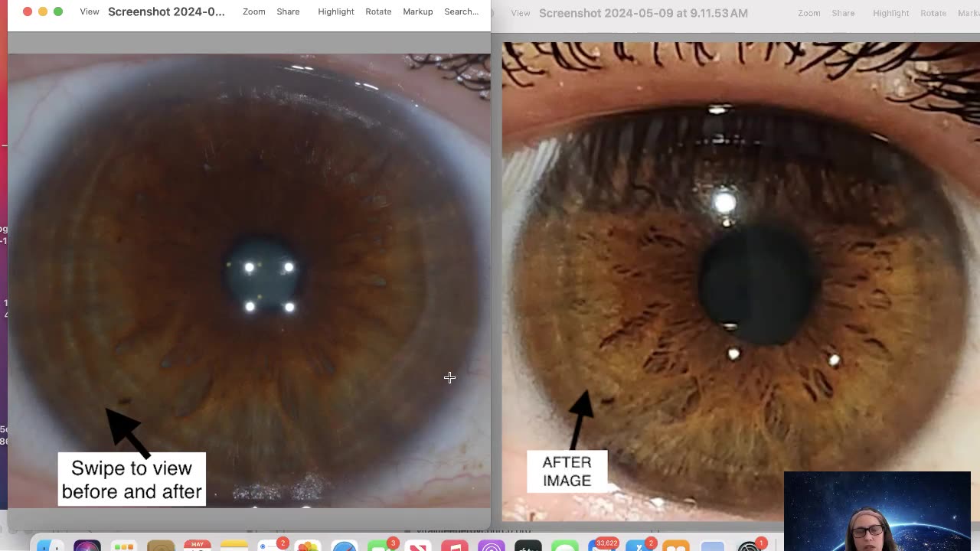The height and width of the screenshot is (551, 980).
Task: Click Zoom in front Preview window toolbar
Action: (254, 11)
